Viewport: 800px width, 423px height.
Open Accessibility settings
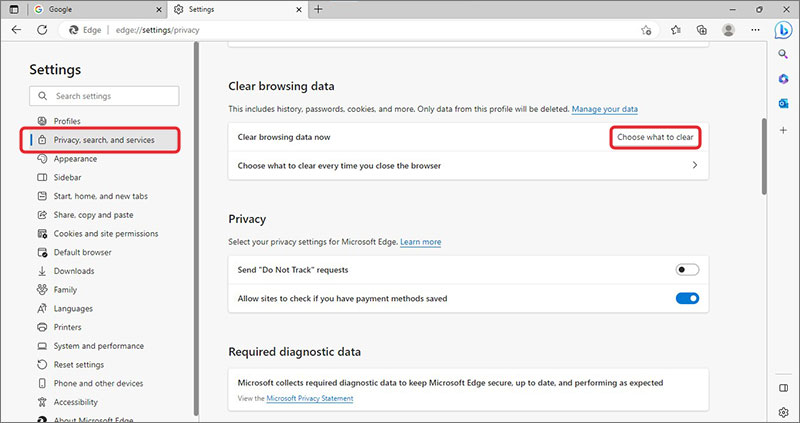[76, 402]
